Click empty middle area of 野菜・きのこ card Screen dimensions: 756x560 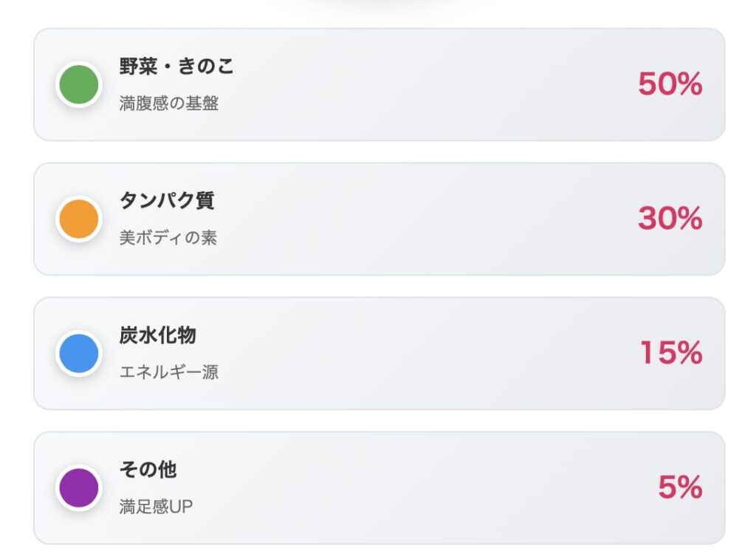[x=413, y=84]
